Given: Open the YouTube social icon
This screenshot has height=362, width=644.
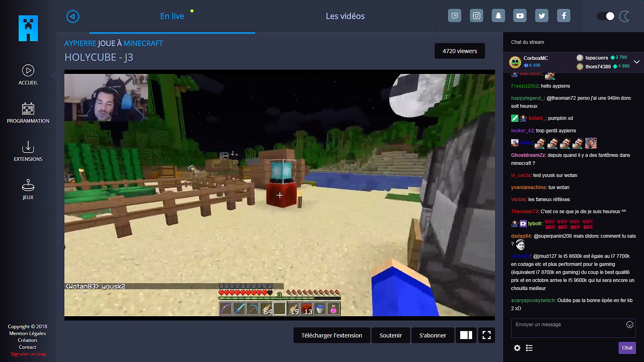Looking at the screenshot, I should pyautogui.click(x=520, y=16).
